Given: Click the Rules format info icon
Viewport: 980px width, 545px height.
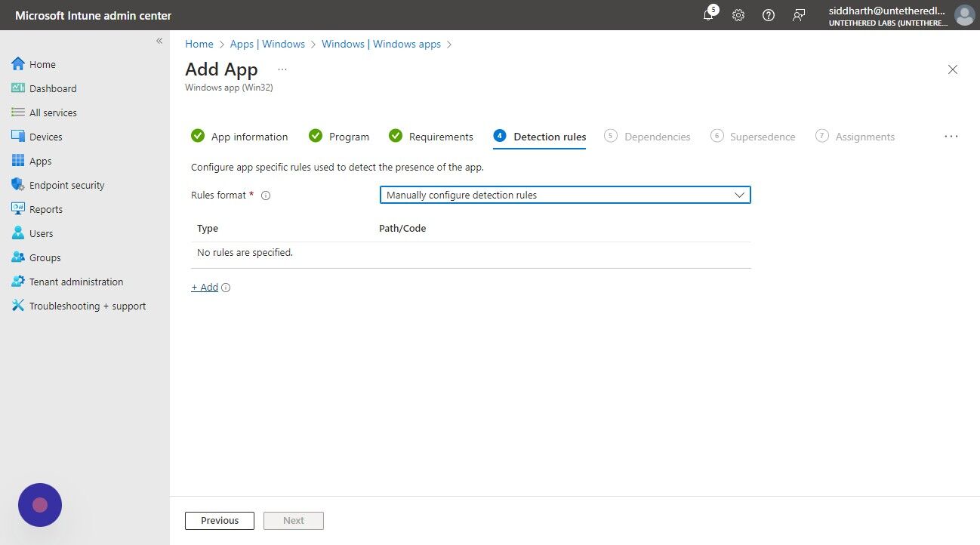Looking at the screenshot, I should pos(266,196).
